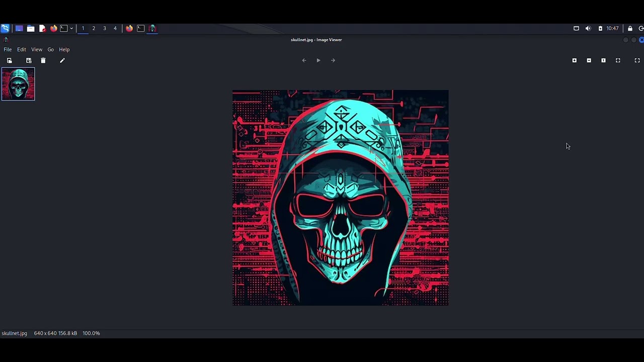Image resolution: width=644 pixels, height=362 pixels.
Task: Click the volume speaker tray icon
Action: click(588, 28)
